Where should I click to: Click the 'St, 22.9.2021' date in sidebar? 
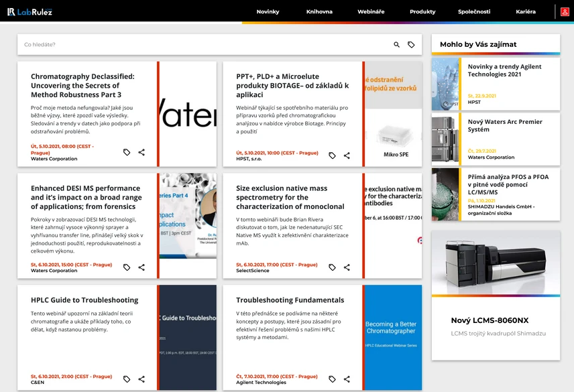click(x=481, y=96)
